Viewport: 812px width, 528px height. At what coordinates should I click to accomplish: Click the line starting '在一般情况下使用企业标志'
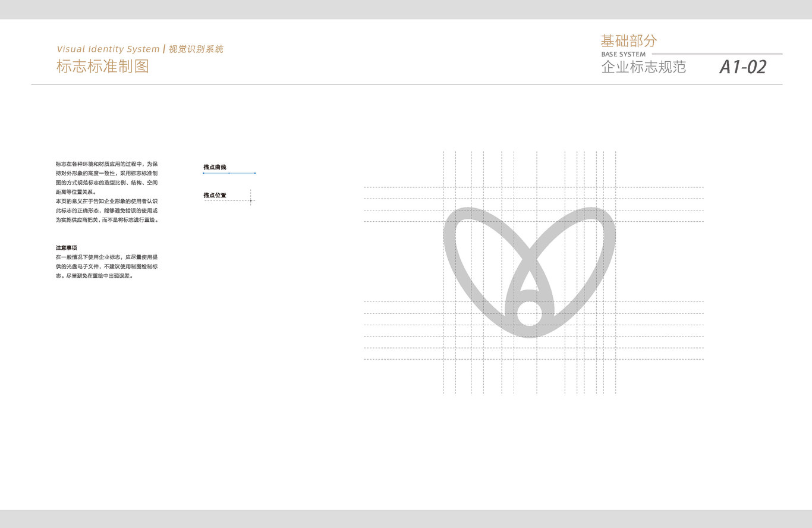107,257
